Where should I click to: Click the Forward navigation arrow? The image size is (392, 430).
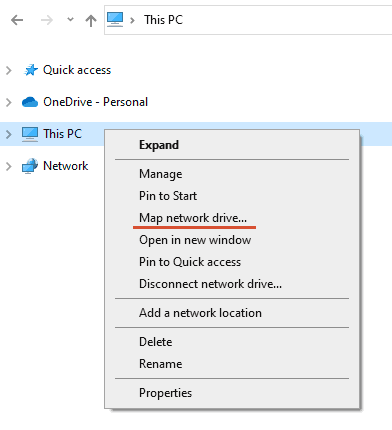(47, 20)
